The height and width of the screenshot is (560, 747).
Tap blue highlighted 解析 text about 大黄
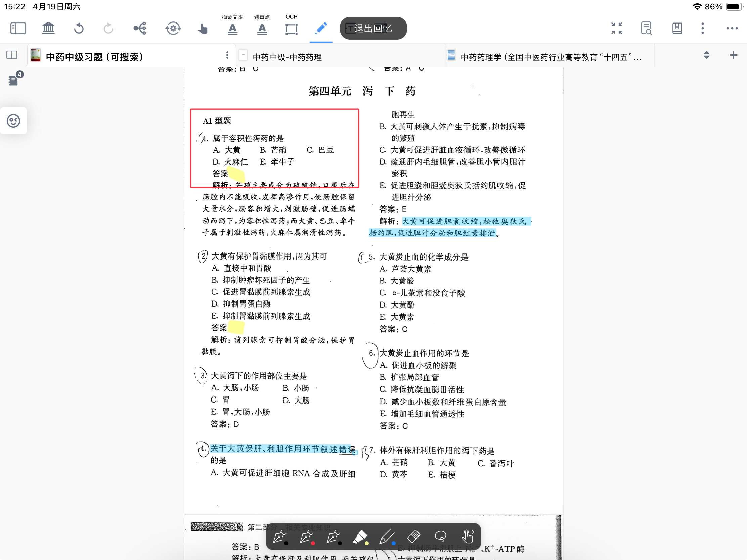(x=450, y=227)
